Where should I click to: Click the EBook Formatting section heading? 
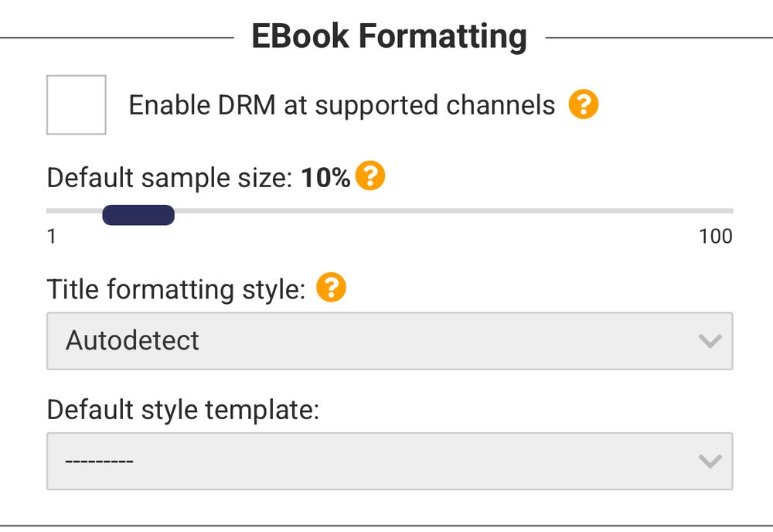[x=390, y=36]
